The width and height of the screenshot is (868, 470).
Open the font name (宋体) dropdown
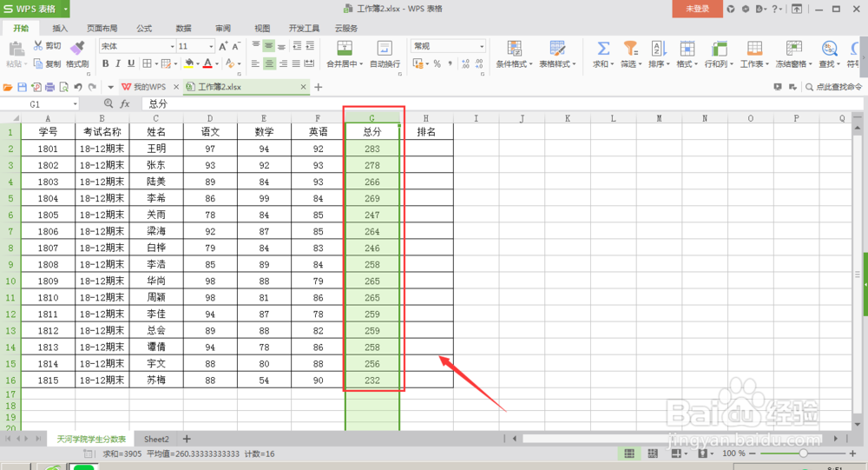click(172, 46)
